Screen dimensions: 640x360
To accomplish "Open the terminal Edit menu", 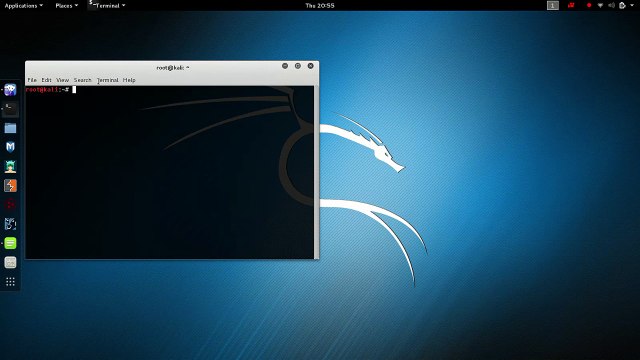I will (46, 80).
